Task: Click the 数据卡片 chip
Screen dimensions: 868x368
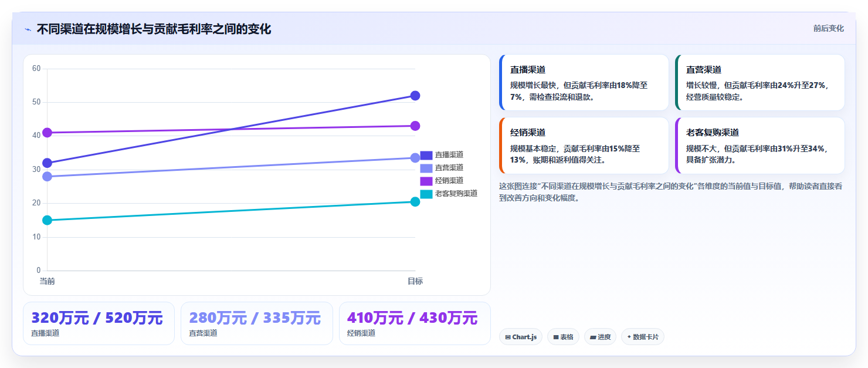Action: pyautogui.click(x=643, y=337)
